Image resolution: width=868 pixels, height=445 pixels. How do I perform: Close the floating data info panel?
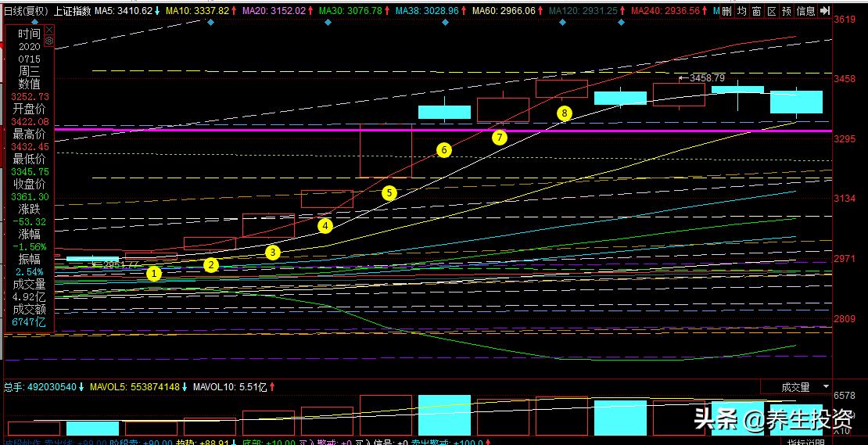[x=49, y=29]
